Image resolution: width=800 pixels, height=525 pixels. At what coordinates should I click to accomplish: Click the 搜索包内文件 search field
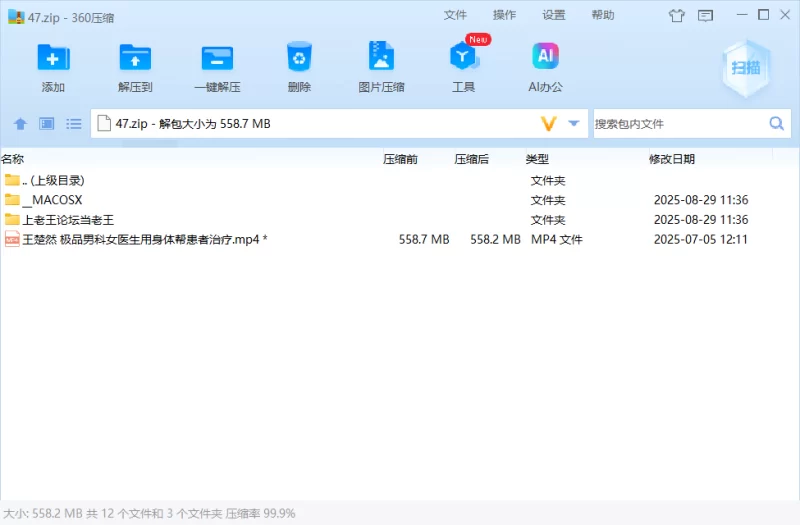(679, 123)
